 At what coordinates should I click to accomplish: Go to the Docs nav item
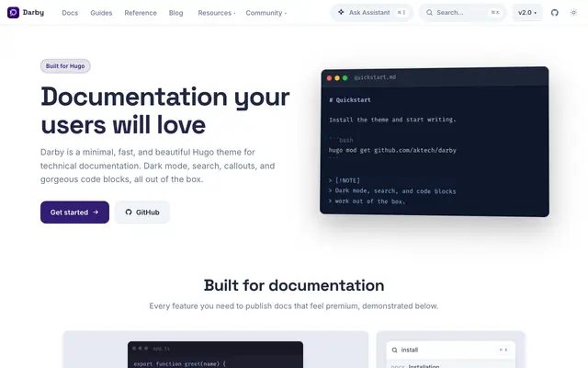pyautogui.click(x=70, y=13)
